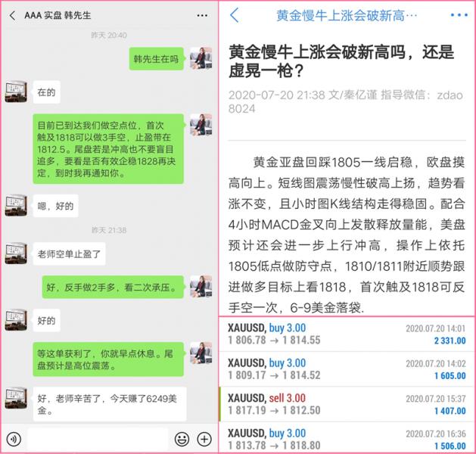Select the 等这单获利了 message bubble
Screen dimensions: 476x454
(108, 359)
